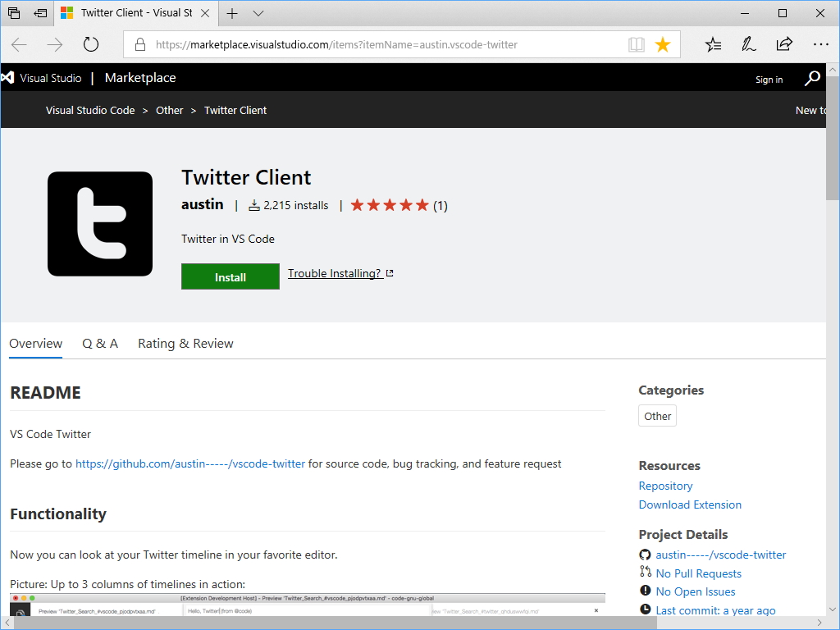Viewport: 840px width, 630px height.
Task: Switch to the Rating & Review tab
Action: pos(185,343)
